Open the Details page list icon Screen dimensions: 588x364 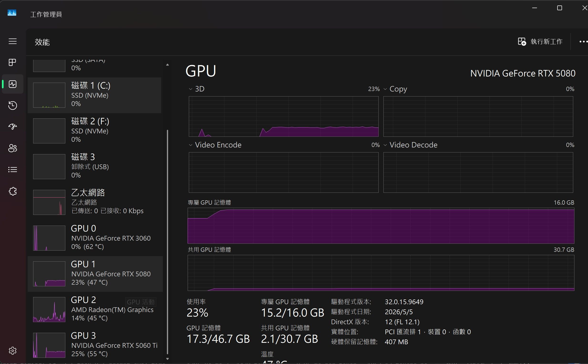[x=13, y=170]
